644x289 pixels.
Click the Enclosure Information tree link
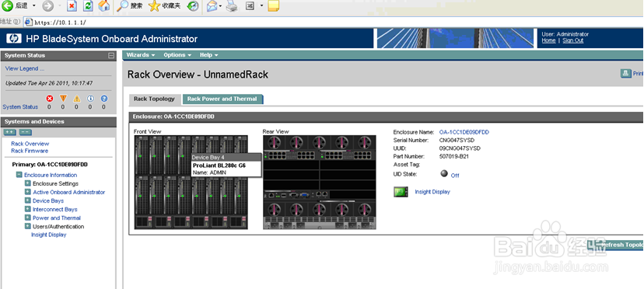pyautogui.click(x=51, y=175)
